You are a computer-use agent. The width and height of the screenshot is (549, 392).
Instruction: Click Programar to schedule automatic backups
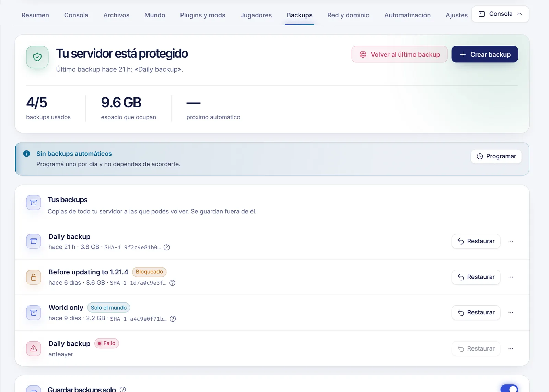[x=496, y=156]
